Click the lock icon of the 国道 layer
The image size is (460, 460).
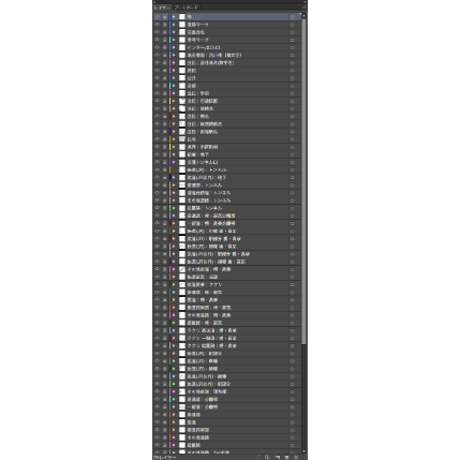[x=164, y=422]
